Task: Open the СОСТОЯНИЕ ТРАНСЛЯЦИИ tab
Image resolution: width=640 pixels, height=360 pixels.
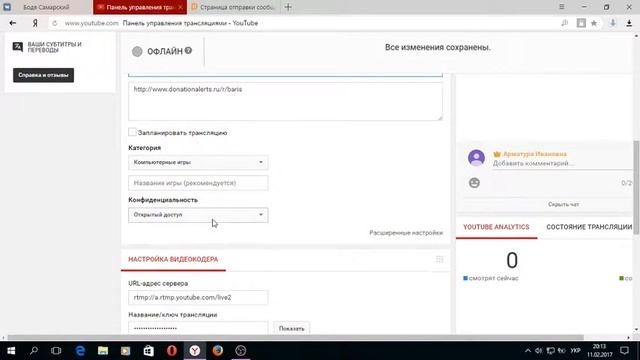Action: click(589, 227)
